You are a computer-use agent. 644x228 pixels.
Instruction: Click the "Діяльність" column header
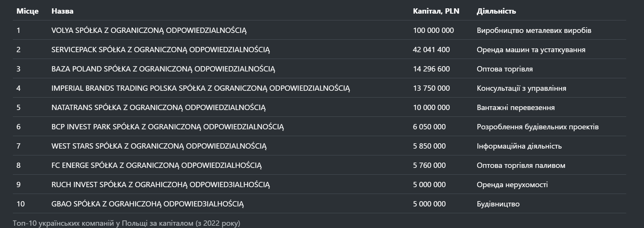point(496,11)
